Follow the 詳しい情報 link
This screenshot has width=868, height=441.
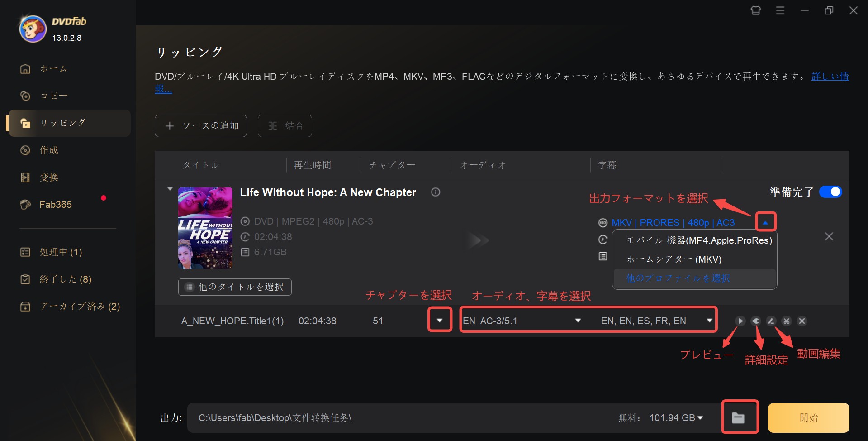click(x=830, y=76)
